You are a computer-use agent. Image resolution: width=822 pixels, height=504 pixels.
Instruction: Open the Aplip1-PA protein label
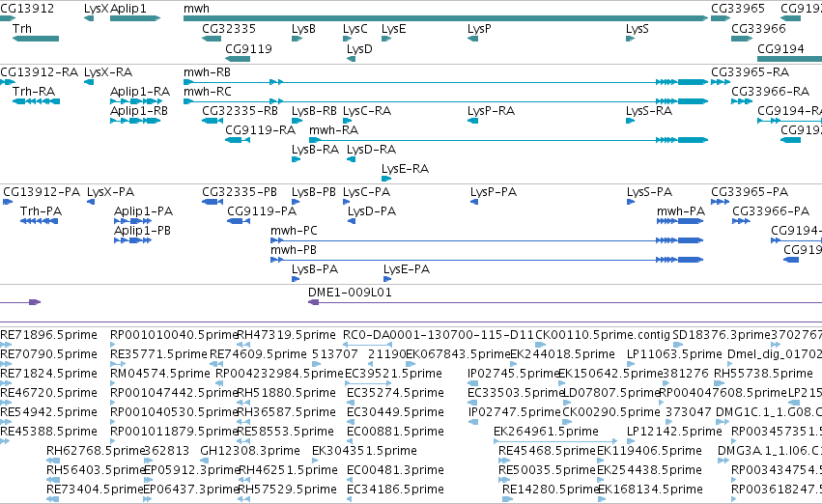[x=144, y=211]
